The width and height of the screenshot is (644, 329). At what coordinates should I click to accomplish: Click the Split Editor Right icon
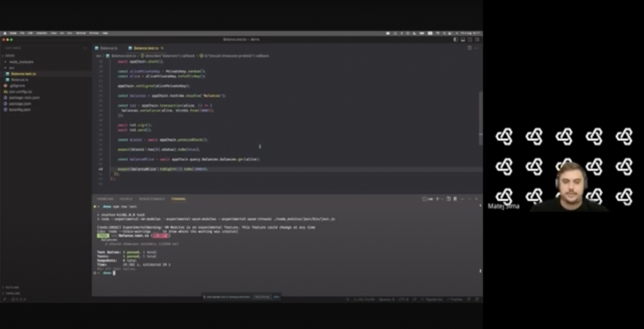click(471, 48)
